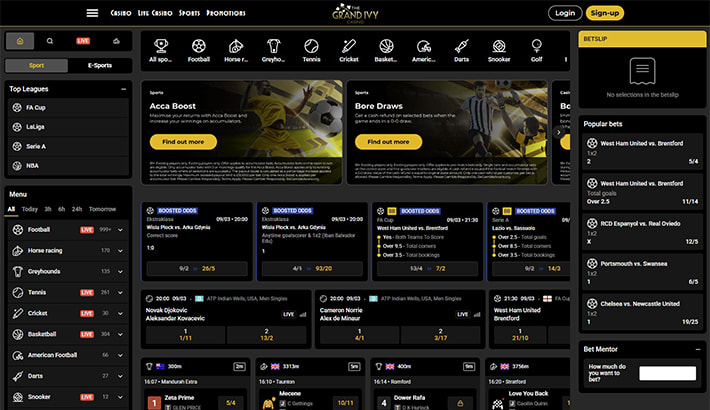Open stats icon for Norrie vs de Minaur
Screen dimensions: 710x410
[x=477, y=314]
